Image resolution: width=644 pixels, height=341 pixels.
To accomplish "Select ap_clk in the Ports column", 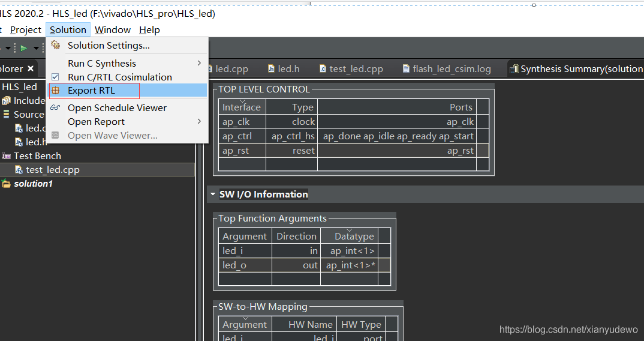I will [397, 122].
